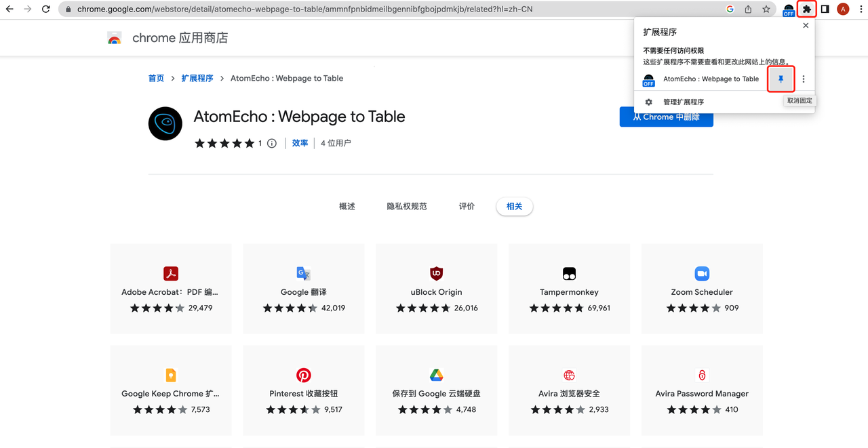Click the 扩展程序 popup title
This screenshot has height=448, width=868.
coord(660,32)
